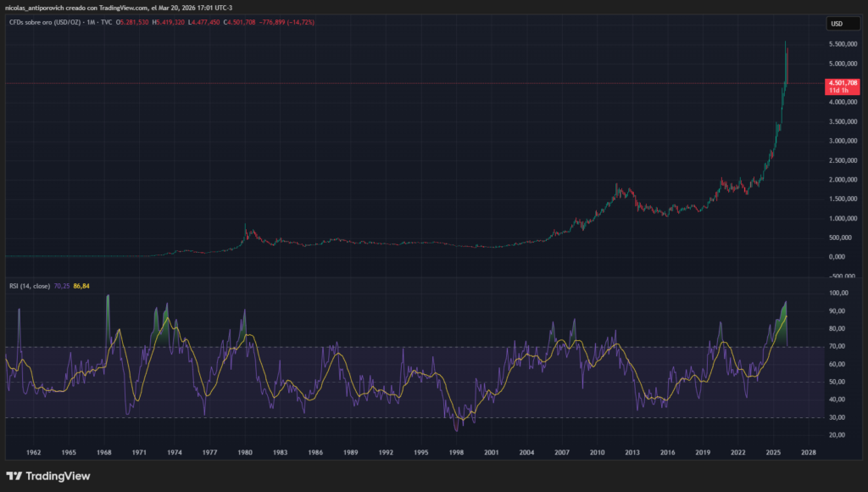Click the yellow RSI value 86,84
This screenshot has width=868, height=492.
tap(82, 286)
